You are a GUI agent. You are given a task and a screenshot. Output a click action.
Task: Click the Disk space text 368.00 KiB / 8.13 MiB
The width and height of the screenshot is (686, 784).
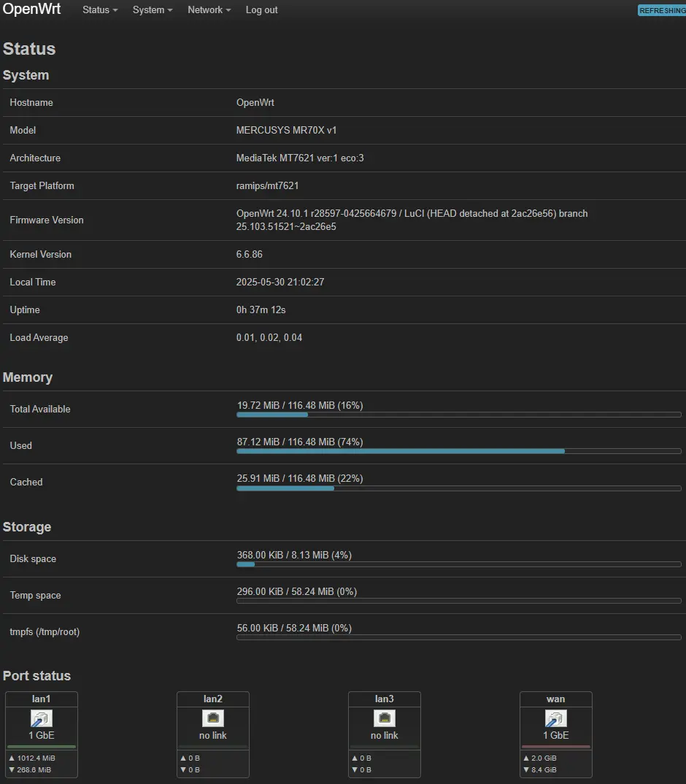coord(282,555)
